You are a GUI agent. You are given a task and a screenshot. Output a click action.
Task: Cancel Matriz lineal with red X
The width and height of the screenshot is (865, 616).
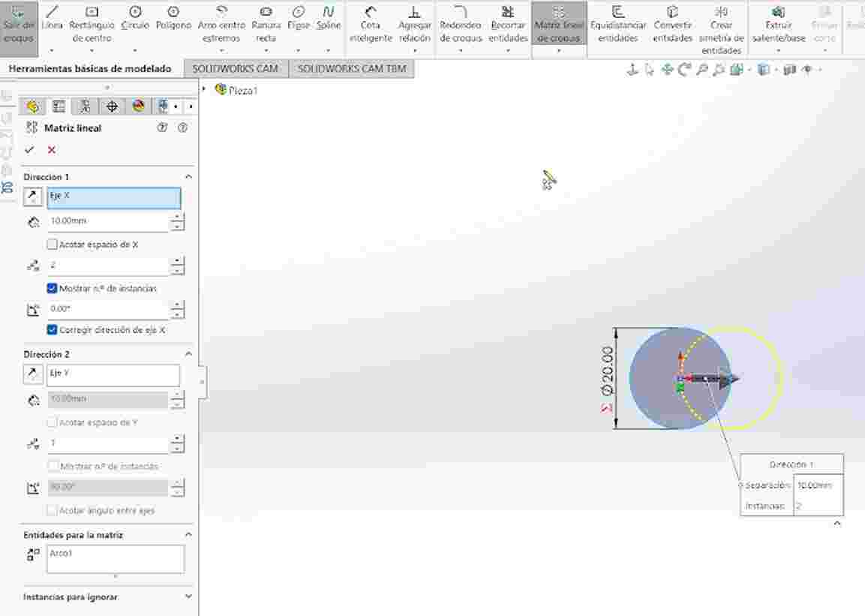[51, 149]
